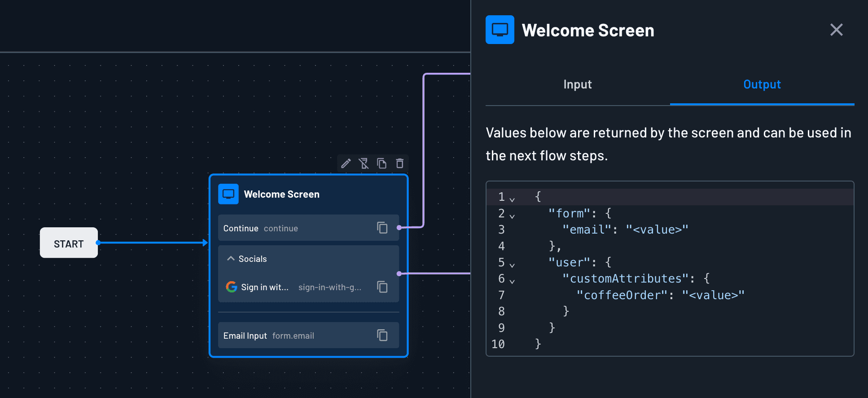The width and height of the screenshot is (868, 398).
Task: Click the Welcome Screen panel heading
Action: pyautogui.click(x=588, y=30)
